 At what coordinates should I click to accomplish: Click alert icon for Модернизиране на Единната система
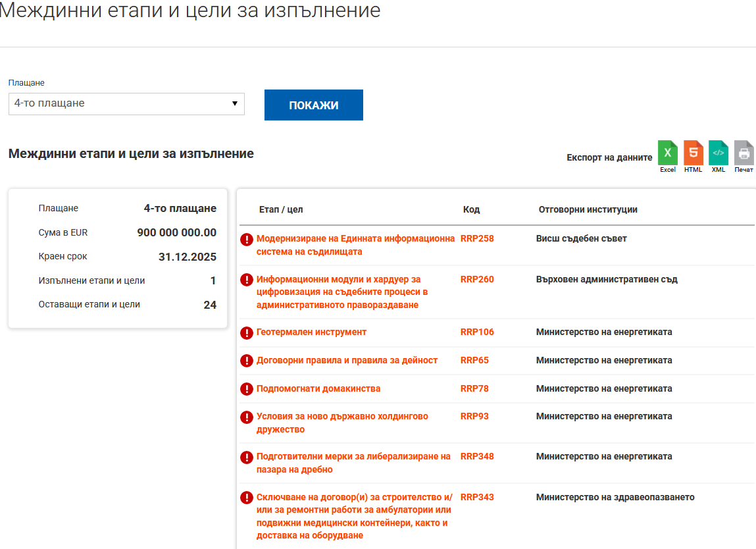point(247,239)
